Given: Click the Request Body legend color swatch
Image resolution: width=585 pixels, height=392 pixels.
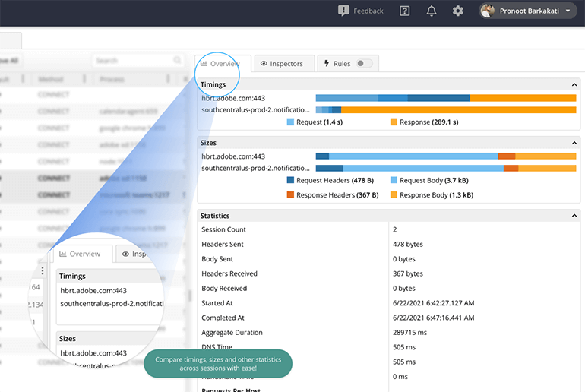Looking at the screenshot, I should pos(394,181).
